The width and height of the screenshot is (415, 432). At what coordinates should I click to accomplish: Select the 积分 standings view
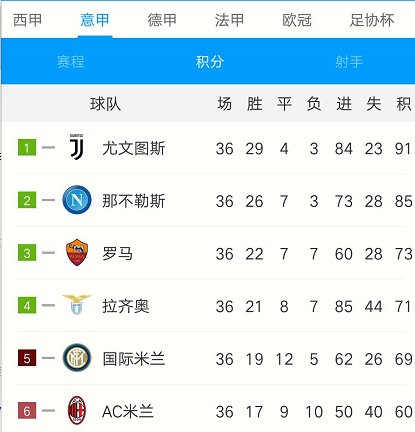(x=209, y=62)
